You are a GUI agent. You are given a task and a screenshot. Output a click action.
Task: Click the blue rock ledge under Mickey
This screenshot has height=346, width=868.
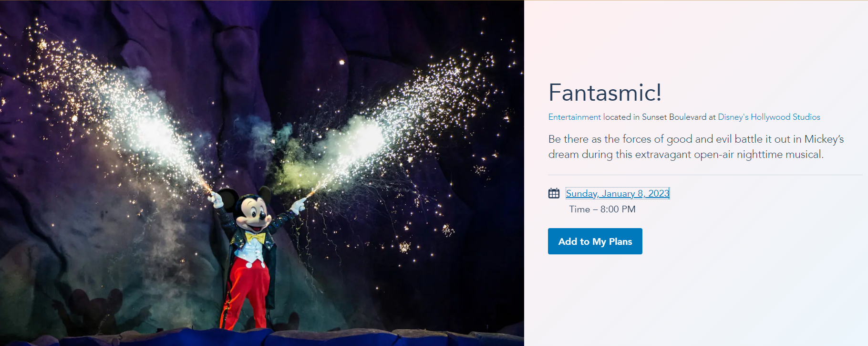click(x=262, y=337)
